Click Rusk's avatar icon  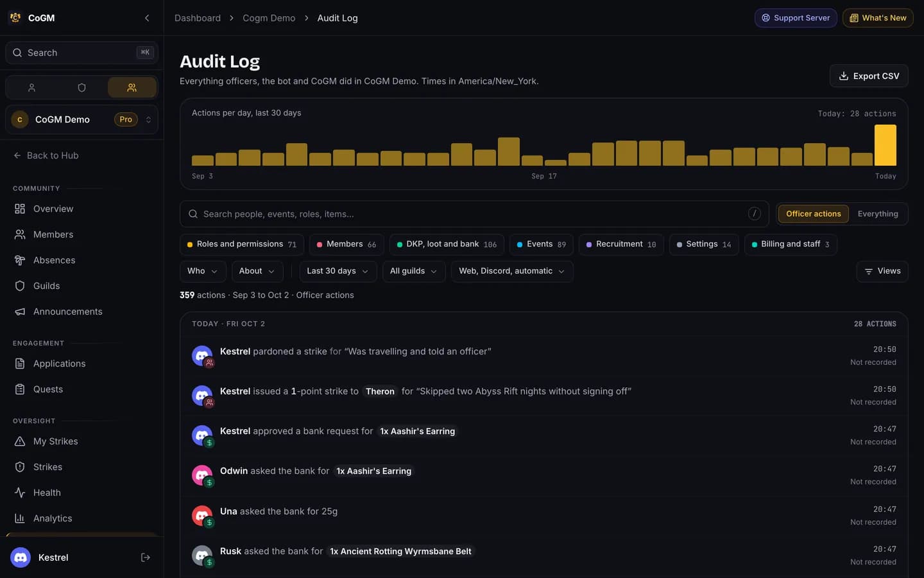pyautogui.click(x=202, y=556)
